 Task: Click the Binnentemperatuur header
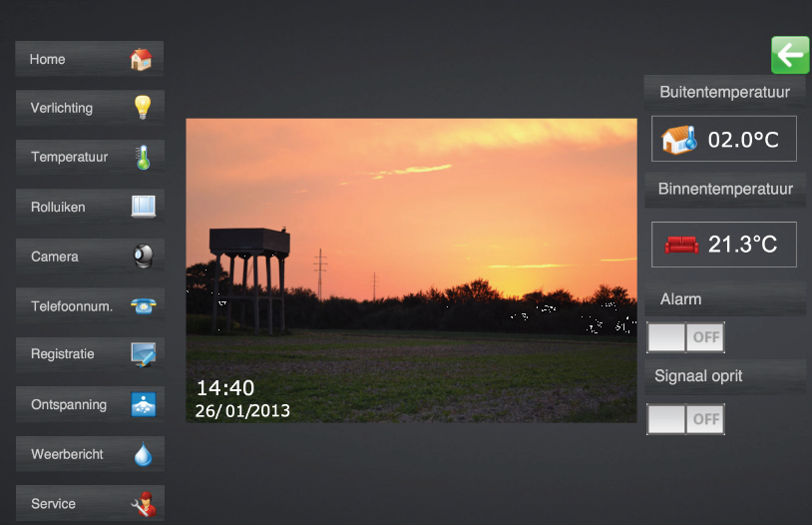(725, 189)
